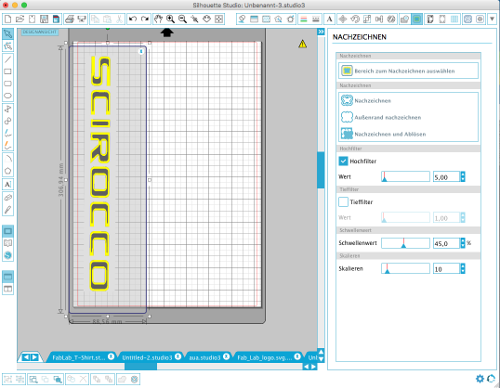Select the Text tool in left toolbar
This screenshot has height=388, width=500.
coord(8,184)
